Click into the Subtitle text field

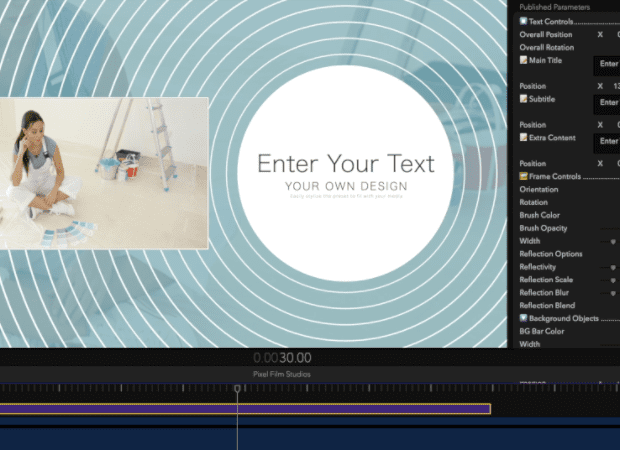(x=607, y=104)
